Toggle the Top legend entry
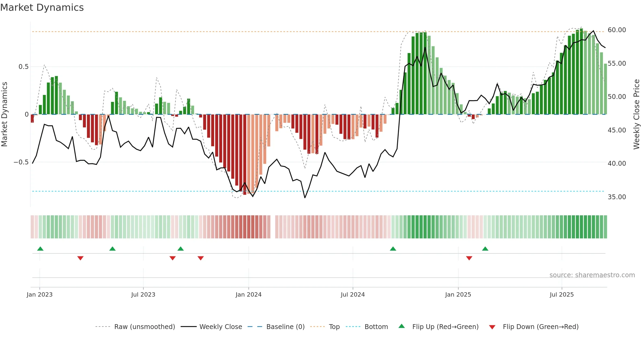 tap(325, 327)
